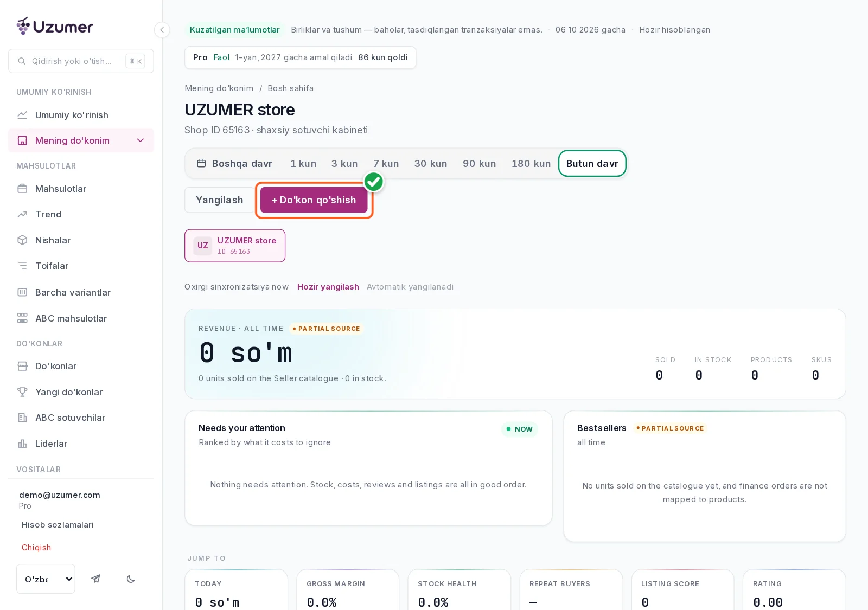Open the RATING jump-to card

(794, 590)
